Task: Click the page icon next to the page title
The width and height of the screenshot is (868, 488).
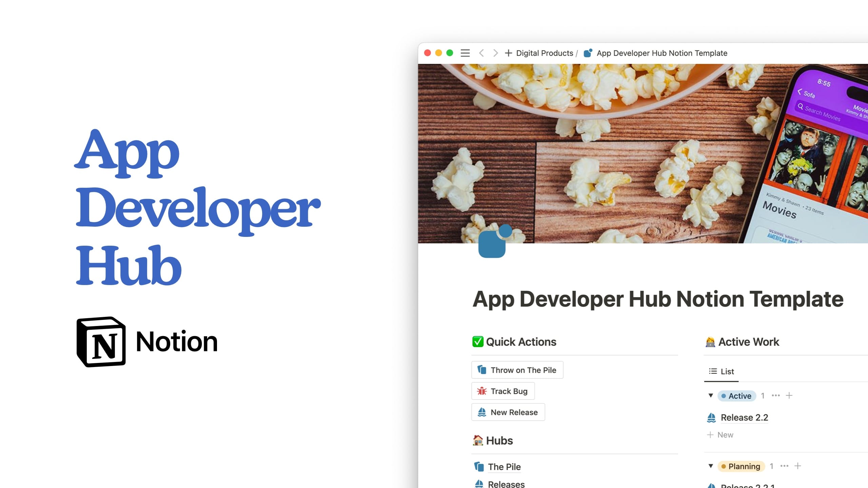Action: point(587,53)
